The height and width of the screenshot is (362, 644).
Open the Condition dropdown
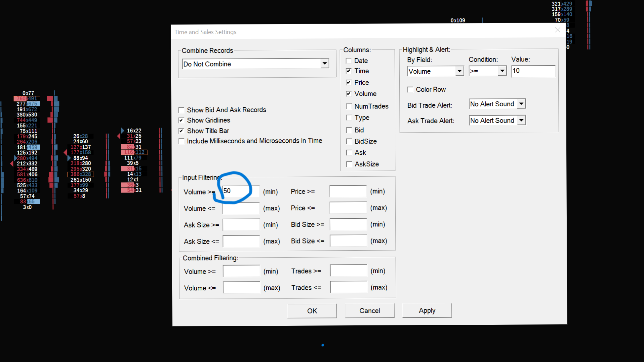502,71
